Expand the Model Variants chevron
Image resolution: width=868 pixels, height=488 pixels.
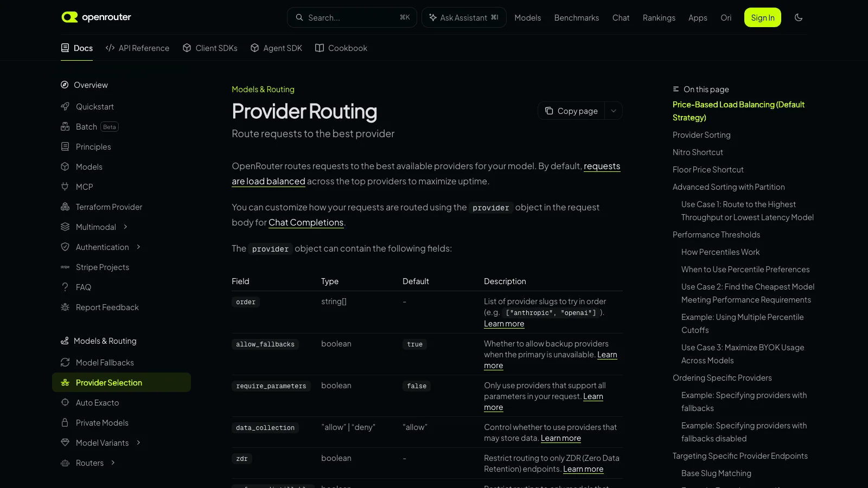(138, 442)
